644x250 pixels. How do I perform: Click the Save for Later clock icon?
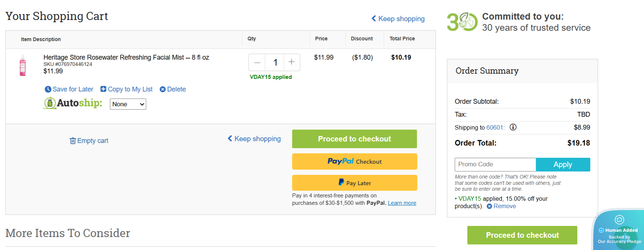pyautogui.click(x=48, y=89)
